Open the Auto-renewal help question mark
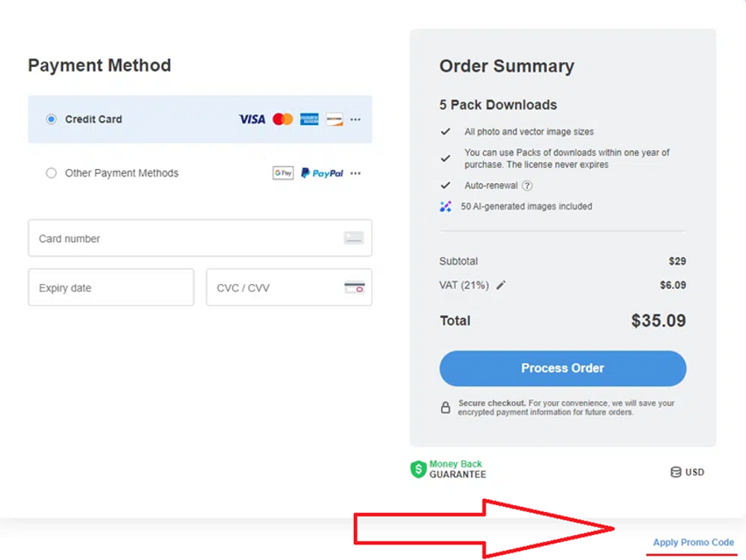746x560 pixels. pyautogui.click(x=527, y=186)
